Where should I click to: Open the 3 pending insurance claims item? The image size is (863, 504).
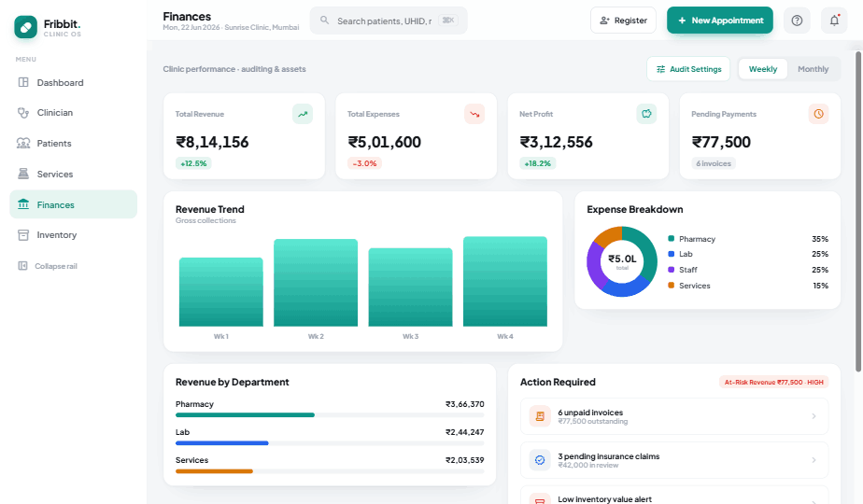[x=674, y=460]
